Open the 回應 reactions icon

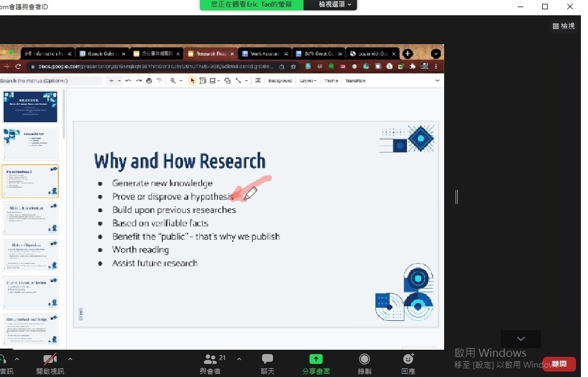click(x=408, y=359)
